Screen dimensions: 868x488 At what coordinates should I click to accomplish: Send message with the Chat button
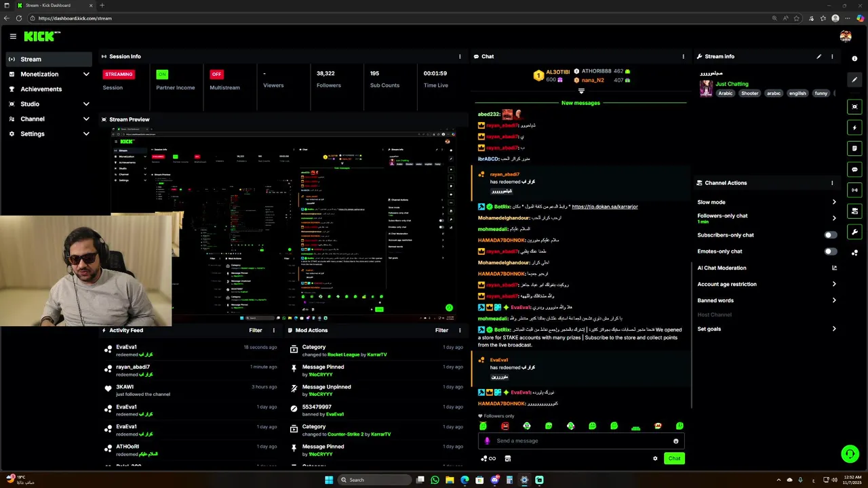click(x=674, y=458)
